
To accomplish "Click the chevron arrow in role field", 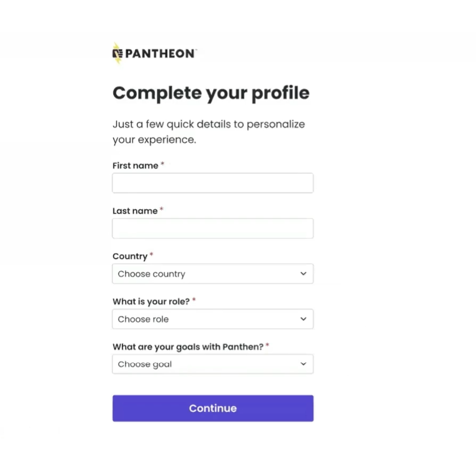I will point(303,319).
